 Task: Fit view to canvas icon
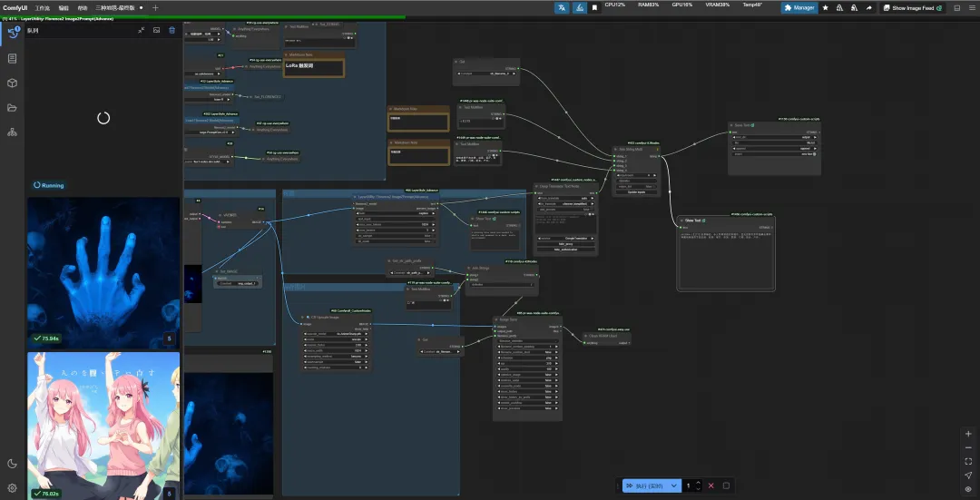pyautogui.click(x=969, y=461)
